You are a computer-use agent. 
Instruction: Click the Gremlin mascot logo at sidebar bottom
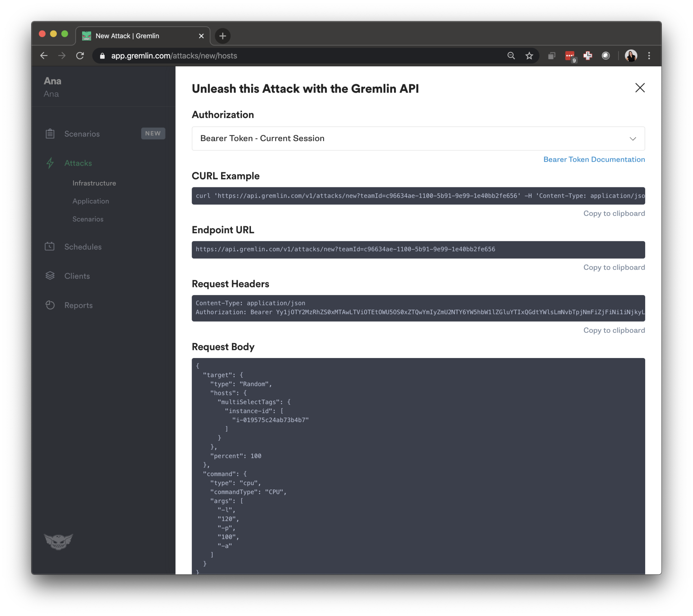(59, 542)
